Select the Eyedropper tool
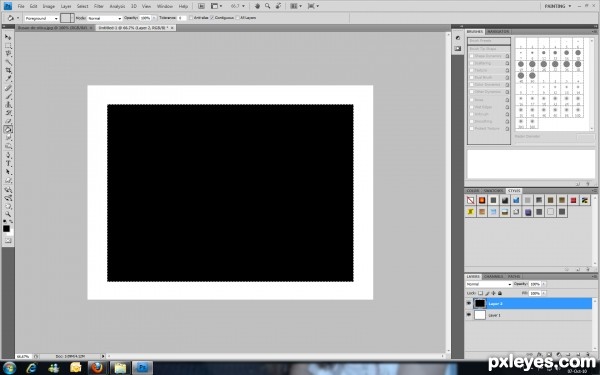Screen dimensions: 600x375 click(x=8, y=78)
